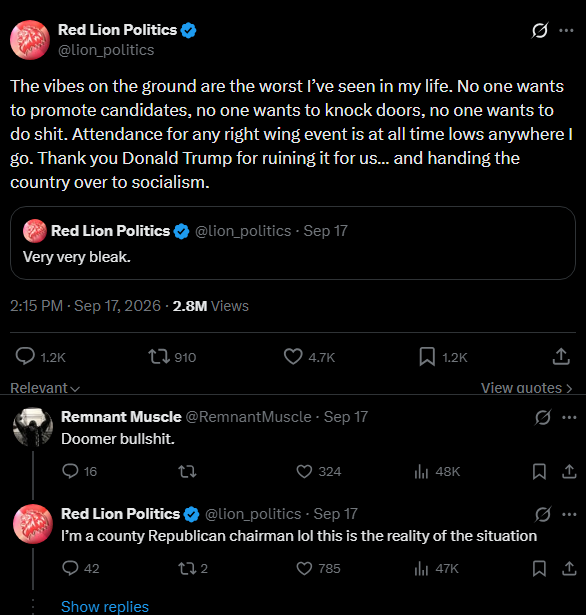Open View quotes link
This screenshot has height=615, width=586.
526,388
